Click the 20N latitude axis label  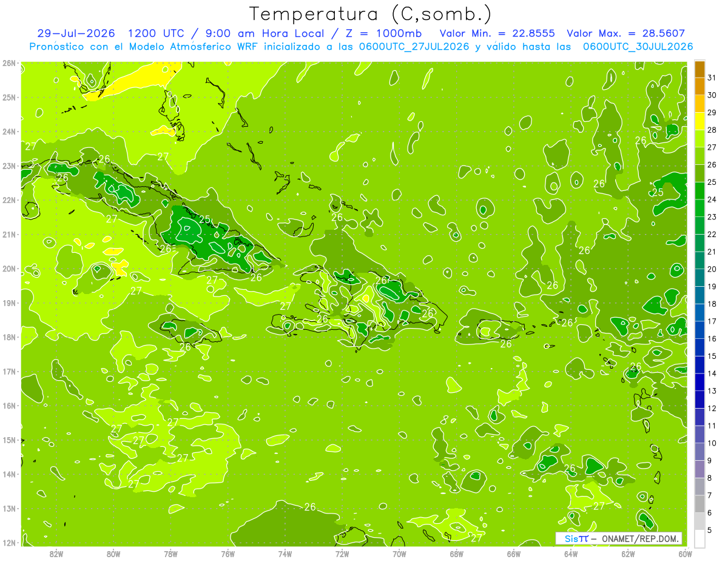[x=8, y=269]
